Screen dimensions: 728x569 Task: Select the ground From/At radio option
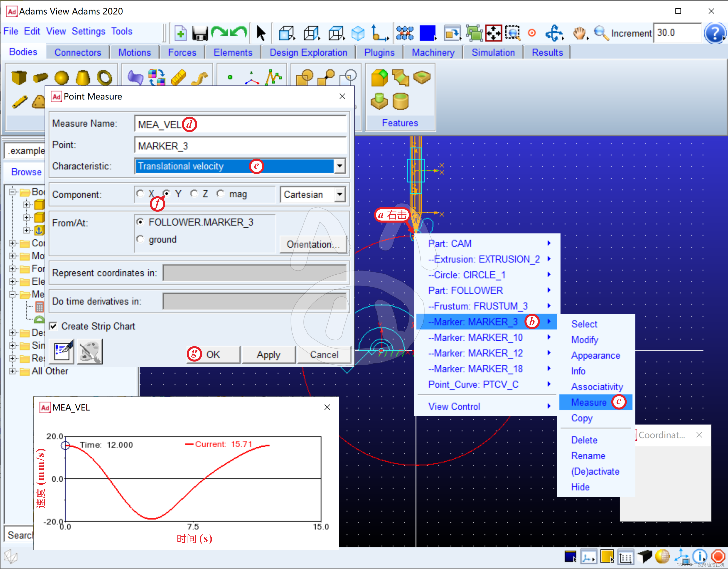tap(140, 239)
